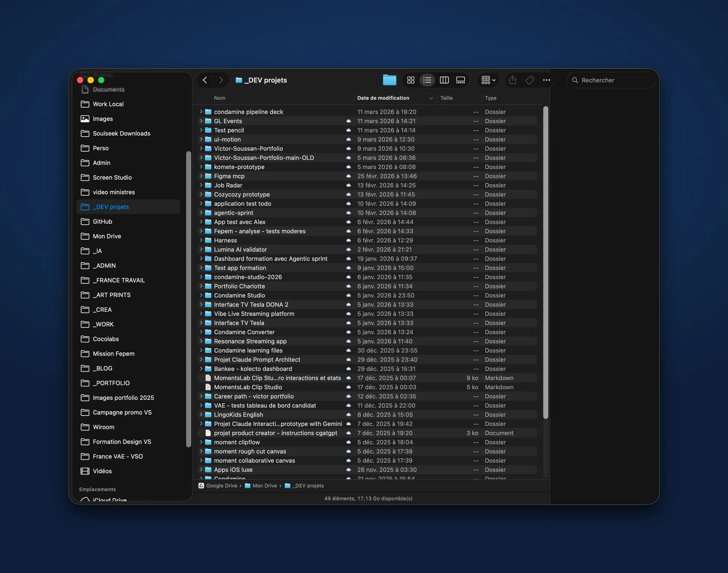Click Mon Drive in the path bar
Image resolution: width=728 pixels, height=573 pixels.
261,486
